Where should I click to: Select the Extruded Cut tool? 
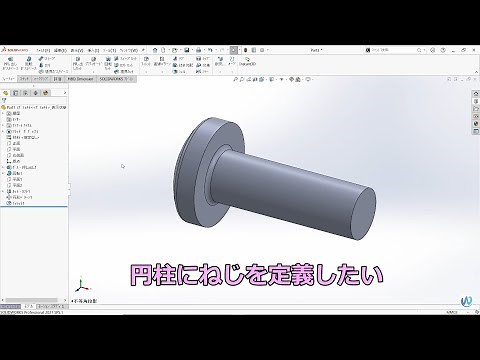(77, 64)
